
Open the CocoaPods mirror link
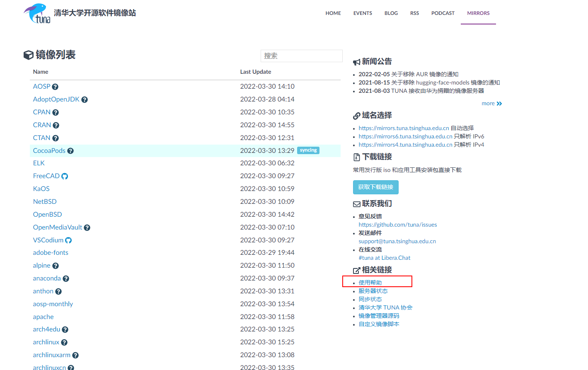point(49,151)
